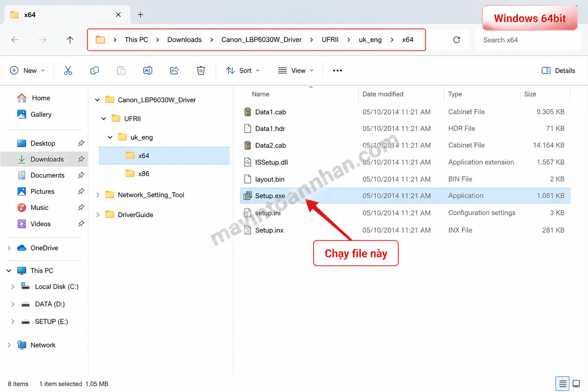Viewport: 588px width, 392px height.
Task: Select the Setup.exe application icon
Action: (248, 196)
